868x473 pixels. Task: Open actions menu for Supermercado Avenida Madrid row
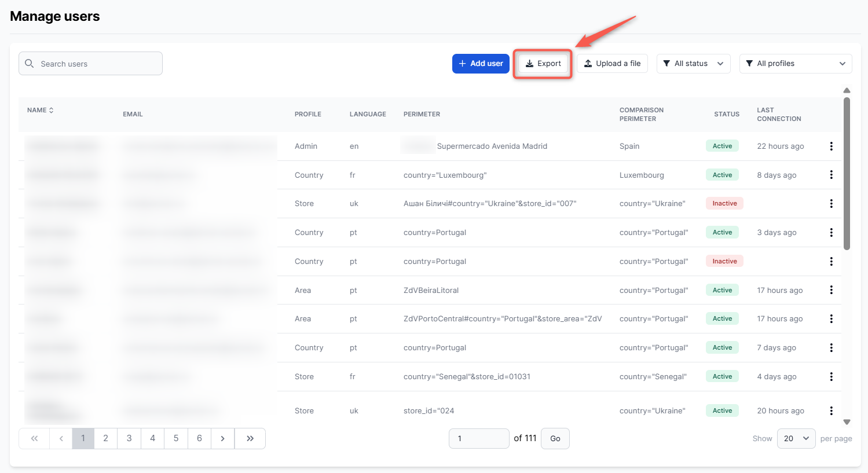pos(831,146)
